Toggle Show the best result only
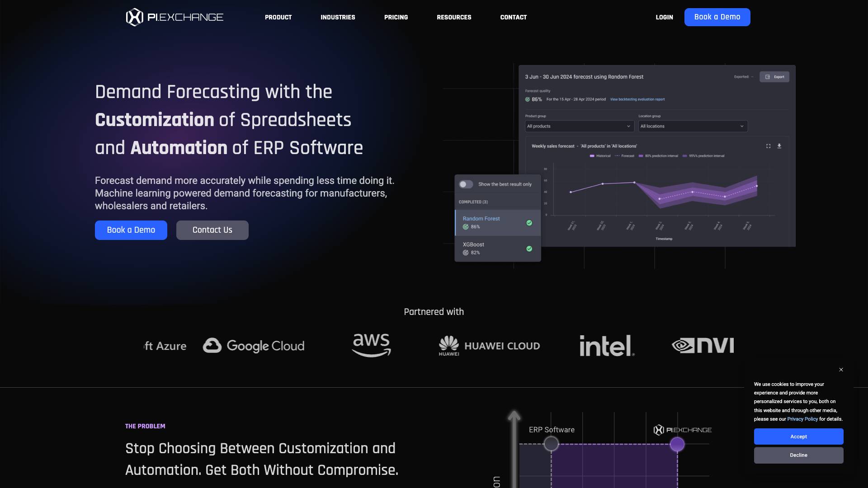This screenshot has width=868, height=488. click(466, 184)
